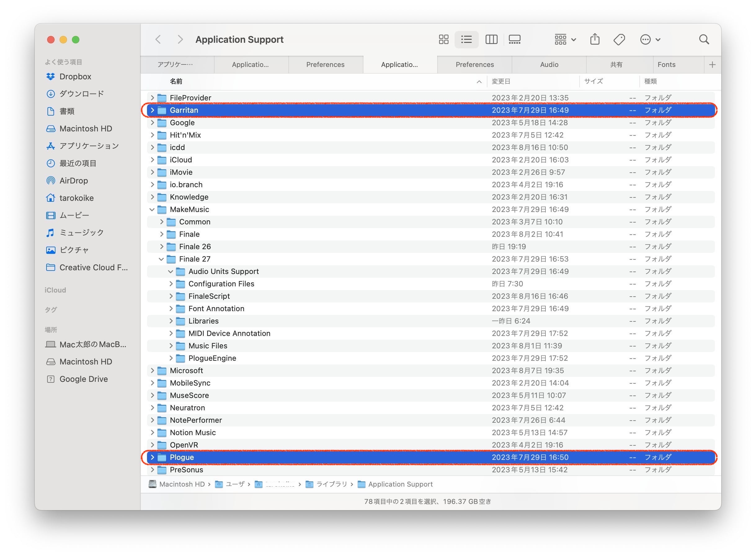Click the Share icon in toolbar

coord(595,39)
